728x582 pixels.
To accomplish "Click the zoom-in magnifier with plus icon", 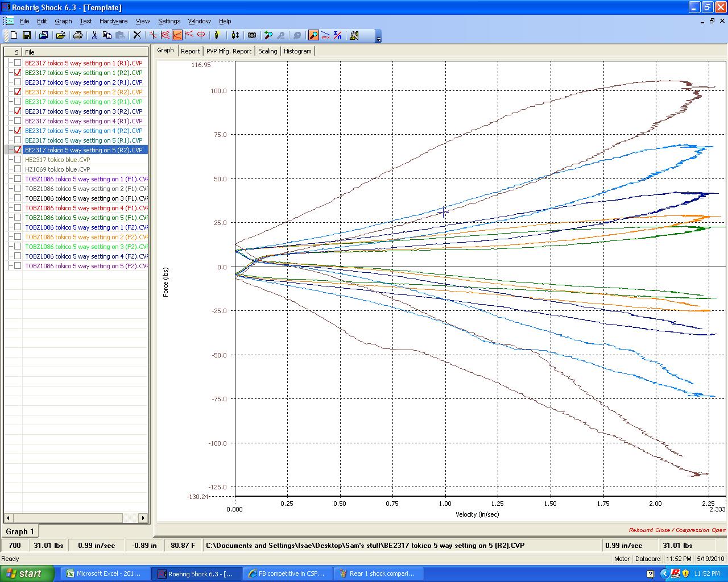I will (x=268, y=35).
